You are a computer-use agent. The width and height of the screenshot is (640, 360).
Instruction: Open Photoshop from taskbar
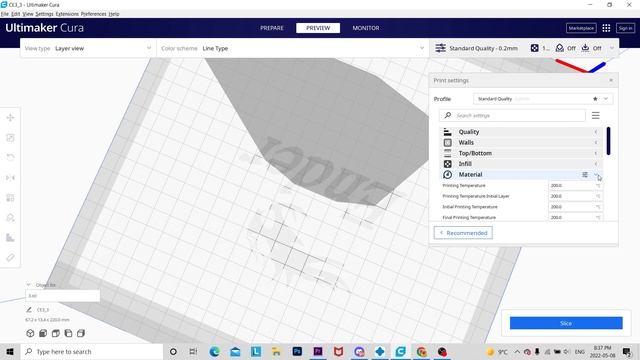[x=297, y=351]
